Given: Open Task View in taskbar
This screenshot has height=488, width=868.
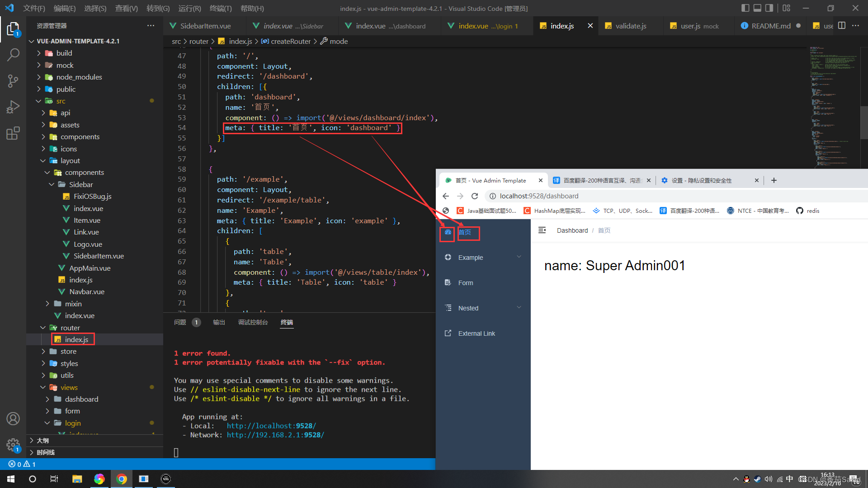Looking at the screenshot, I should [54, 479].
